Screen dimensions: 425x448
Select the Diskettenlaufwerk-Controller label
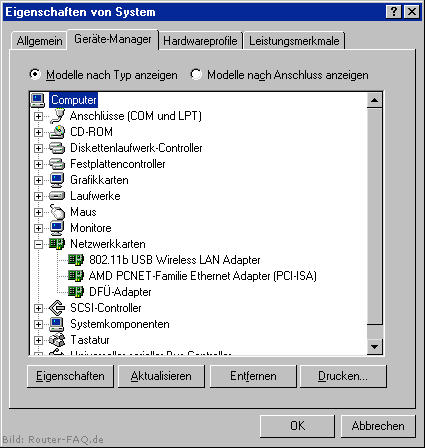click(x=136, y=148)
